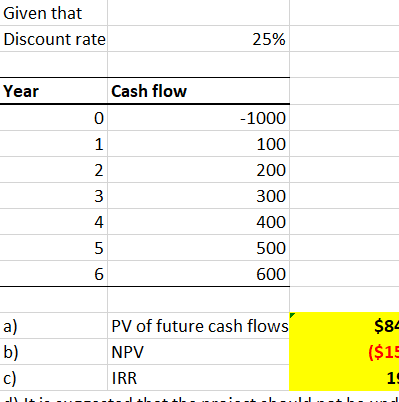Select the cash flow value 600
This screenshot has width=399, height=402.
click(x=199, y=274)
